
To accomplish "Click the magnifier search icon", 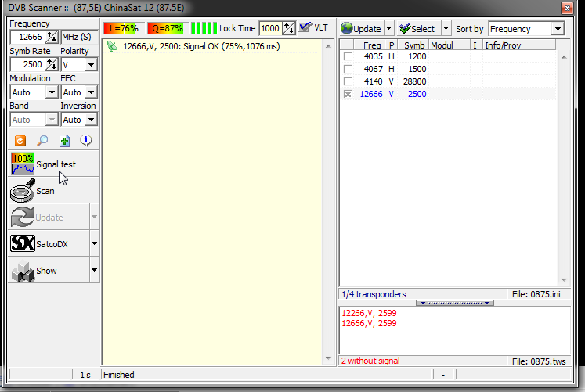I will 42,141.
